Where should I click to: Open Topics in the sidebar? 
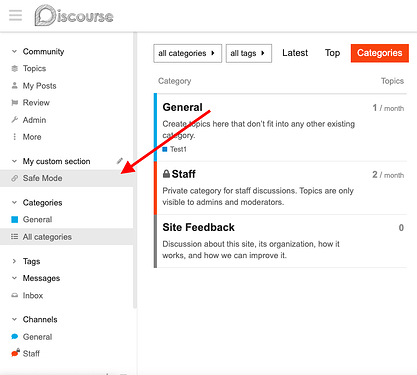click(34, 69)
